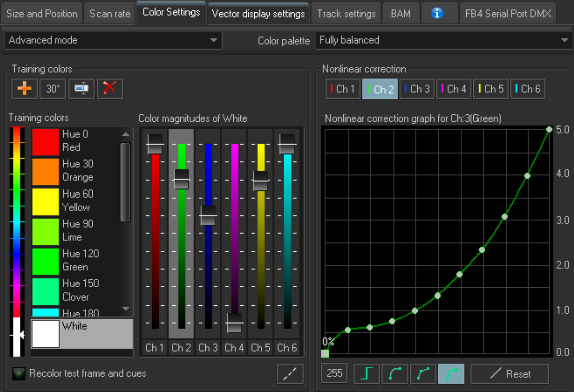Open the Track settings tab
Image resolution: width=574 pixels, height=392 pixels.
click(346, 14)
